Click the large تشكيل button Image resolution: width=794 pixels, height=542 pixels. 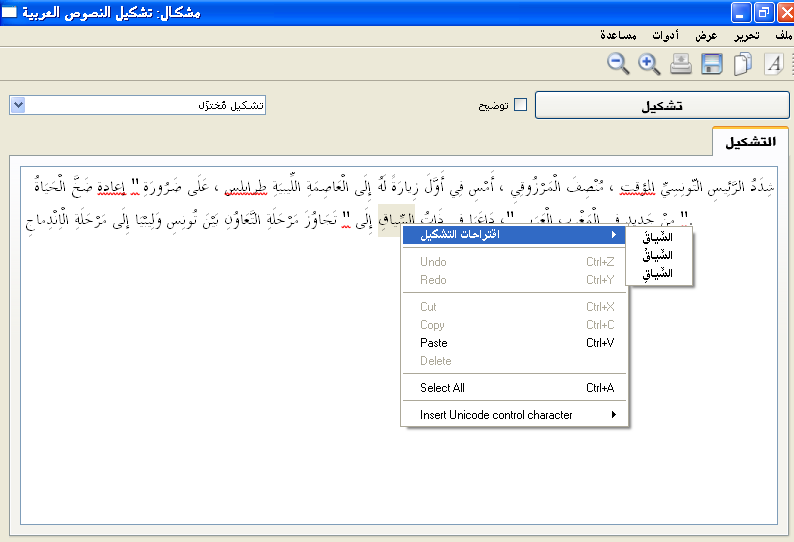point(662,105)
